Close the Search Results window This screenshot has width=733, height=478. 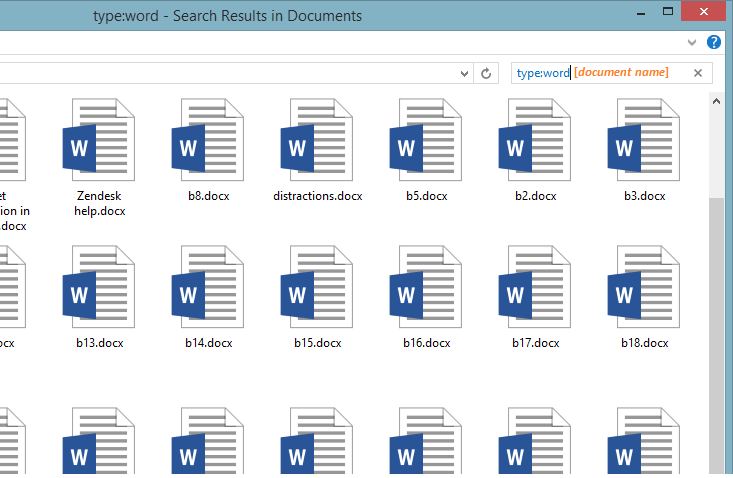703,12
